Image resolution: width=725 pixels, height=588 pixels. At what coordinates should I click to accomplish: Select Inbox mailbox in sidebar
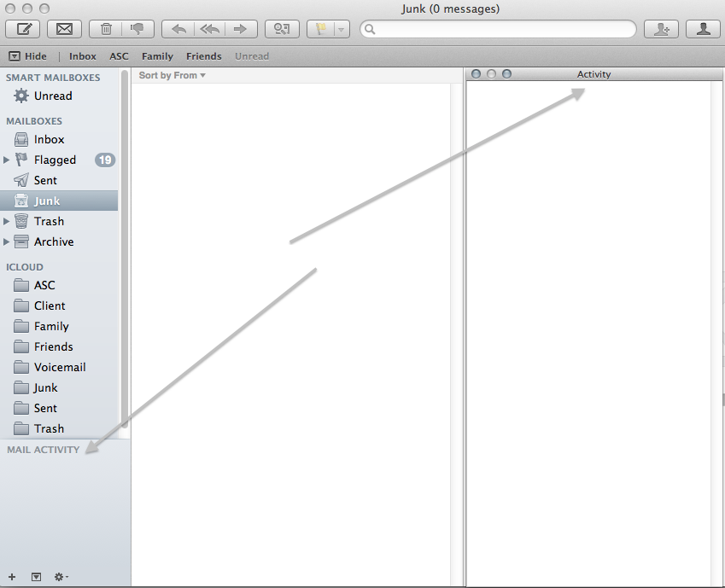pos(59,139)
